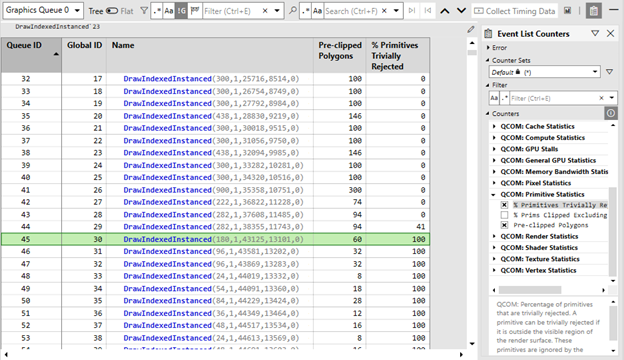Expand QCOM: Cache Statistics
624x360 pixels.
(494, 126)
